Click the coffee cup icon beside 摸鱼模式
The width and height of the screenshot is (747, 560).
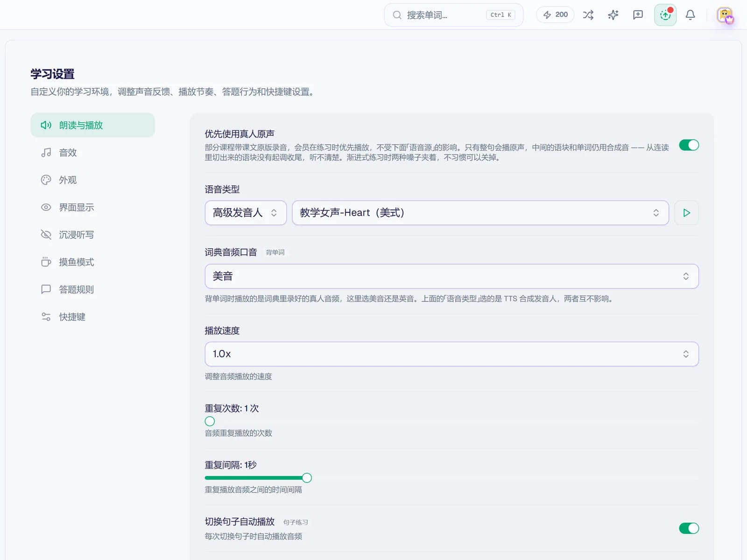(46, 262)
